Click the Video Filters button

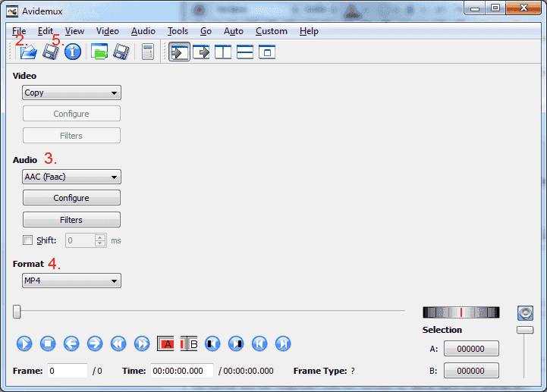[x=71, y=136]
